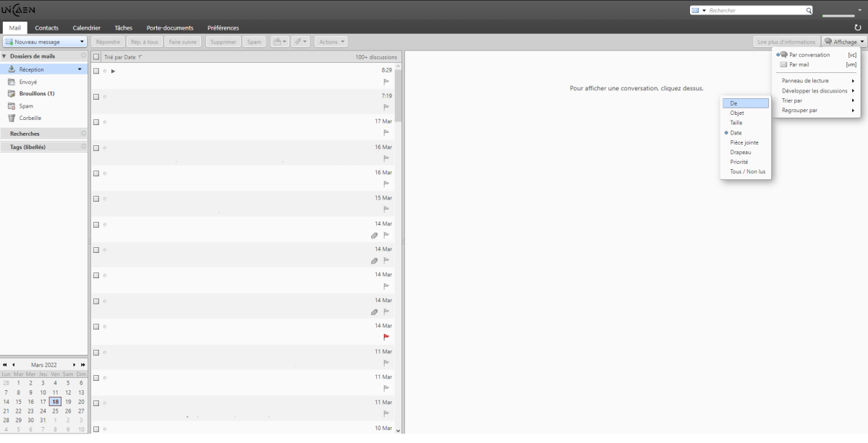Click the red flag on 14 Mar message
The image size is (868, 443).
[x=386, y=337]
